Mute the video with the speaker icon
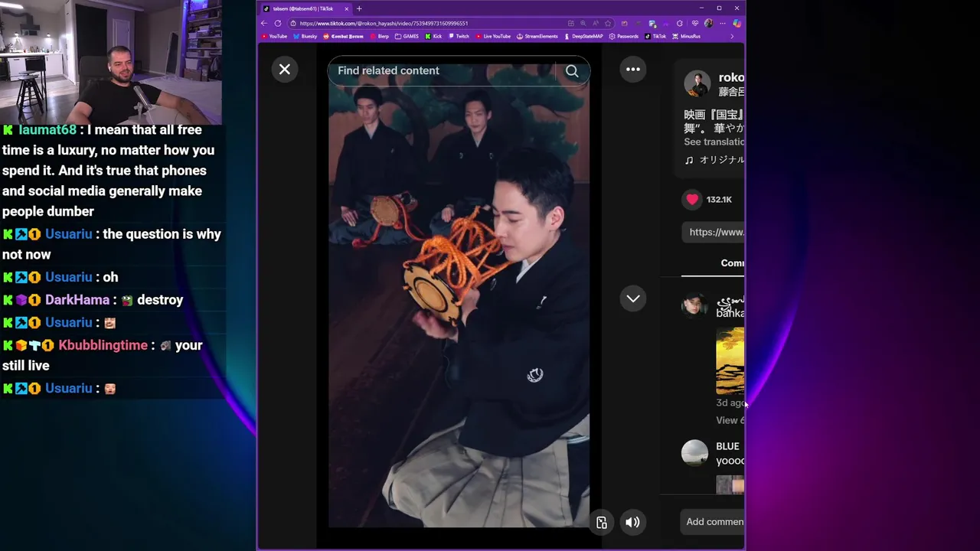The image size is (980, 551). coord(632,523)
